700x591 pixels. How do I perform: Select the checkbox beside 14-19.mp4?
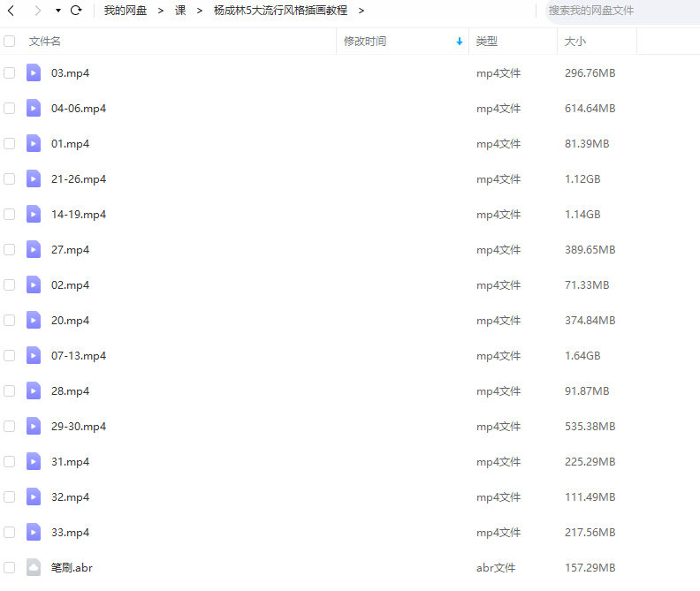point(10,215)
